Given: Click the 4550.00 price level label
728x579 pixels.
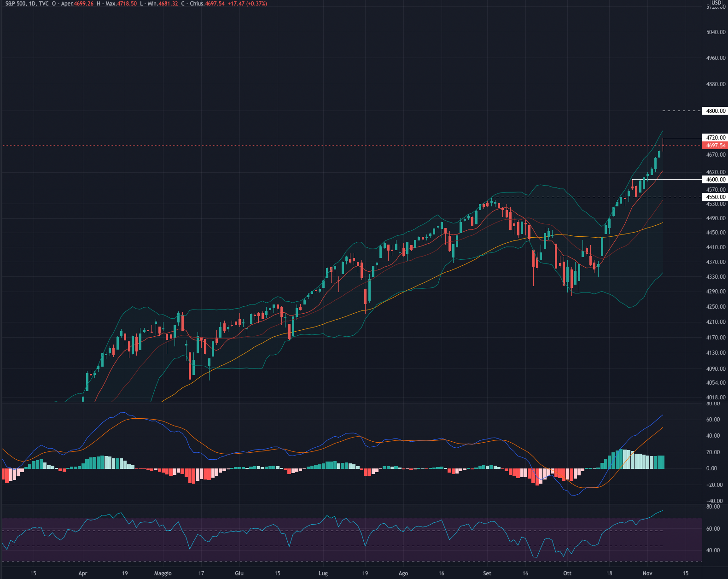Looking at the screenshot, I should pyautogui.click(x=715, y=197).
